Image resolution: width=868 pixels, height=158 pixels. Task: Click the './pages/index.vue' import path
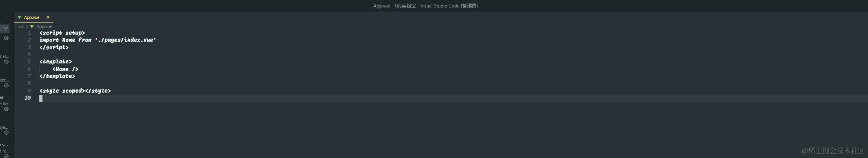point(125,40)
